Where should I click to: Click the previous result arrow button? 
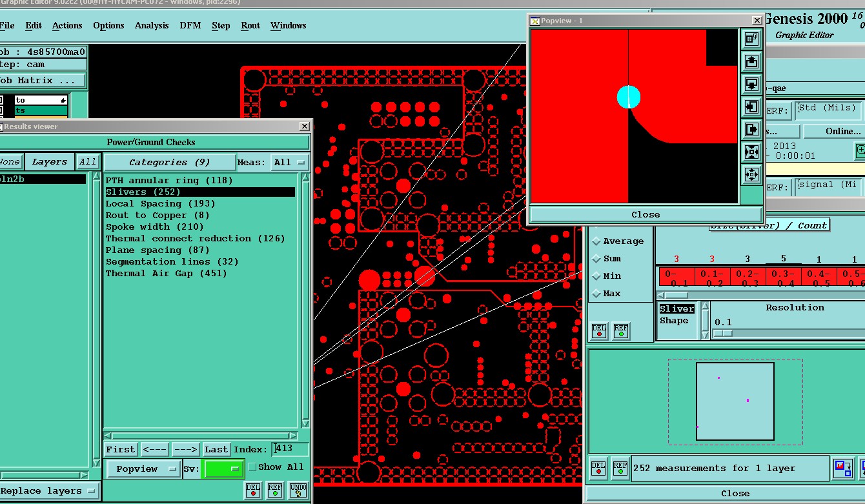155,449
